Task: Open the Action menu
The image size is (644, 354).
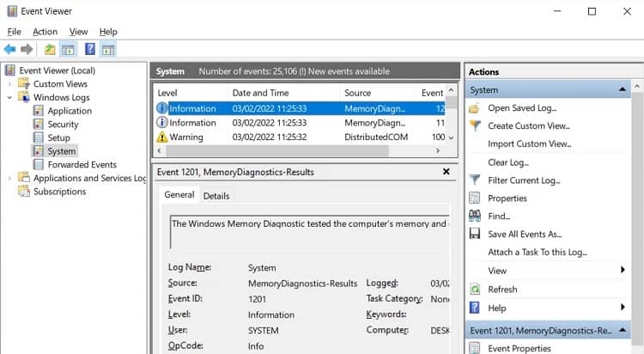Action: click(x=46, y=32)
